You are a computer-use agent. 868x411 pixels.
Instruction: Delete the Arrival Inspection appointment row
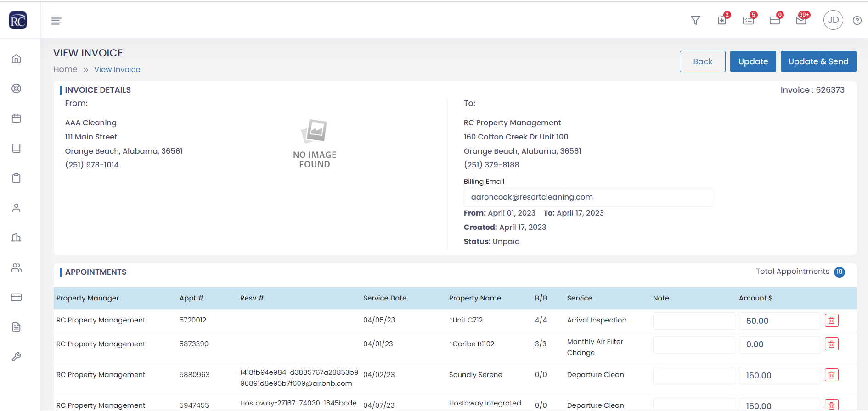pyautogui.click(x=832, y=321)
